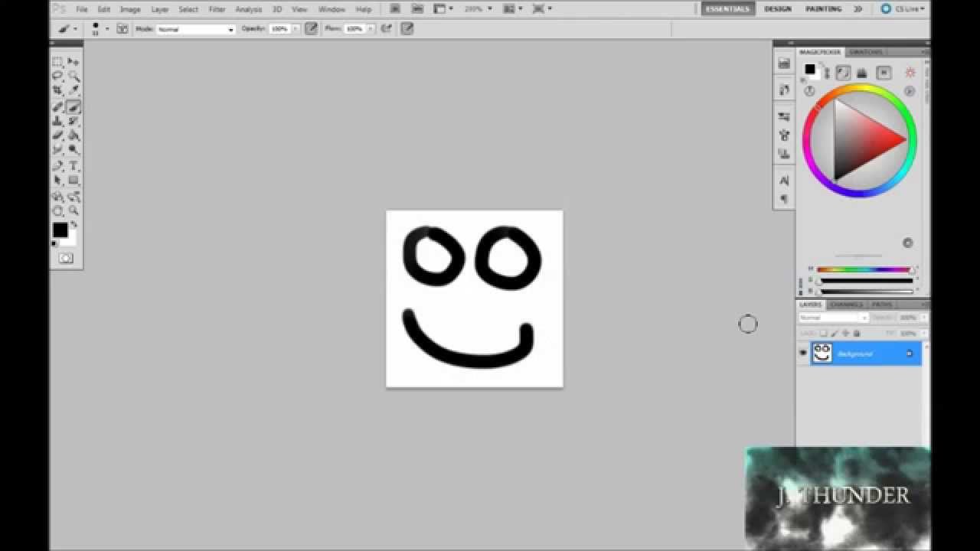Select the Eyedropper tool
980x551 pixels.
[x=73, y=91]
